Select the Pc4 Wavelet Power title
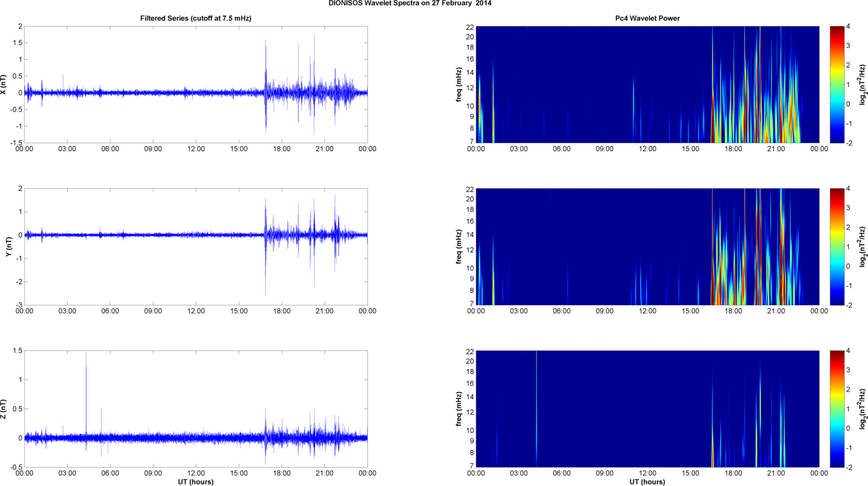Viewport: 868px width, 486px height. coord(647,18)
